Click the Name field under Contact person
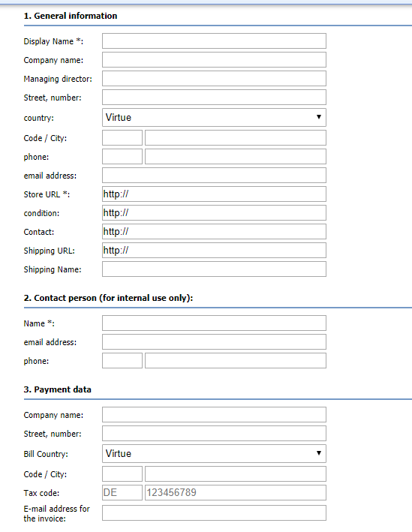 click(214, 323)
